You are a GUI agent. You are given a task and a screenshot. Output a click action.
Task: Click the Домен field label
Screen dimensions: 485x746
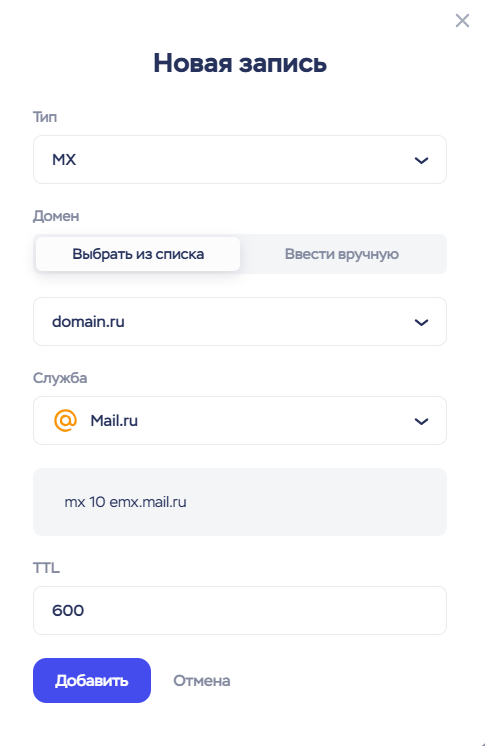coord(56,216)
